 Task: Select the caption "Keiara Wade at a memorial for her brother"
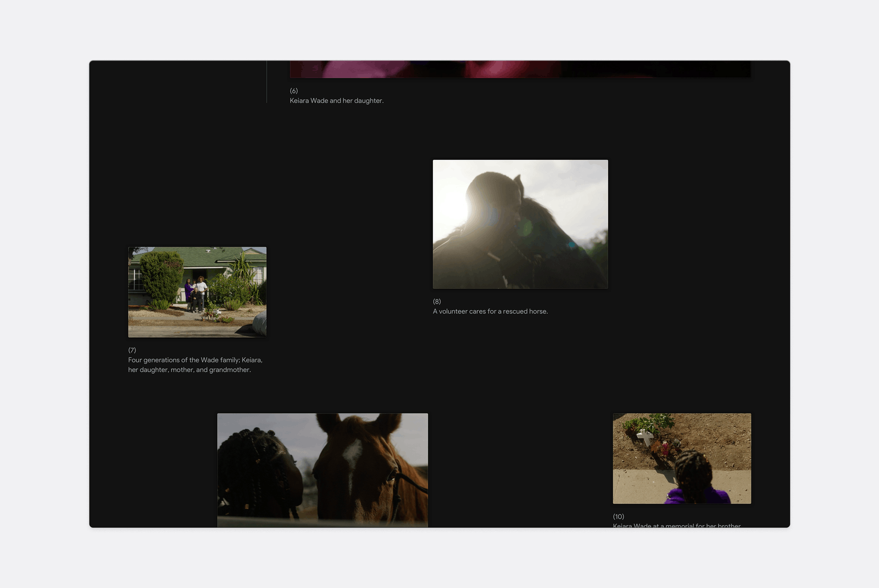[677, 525]
